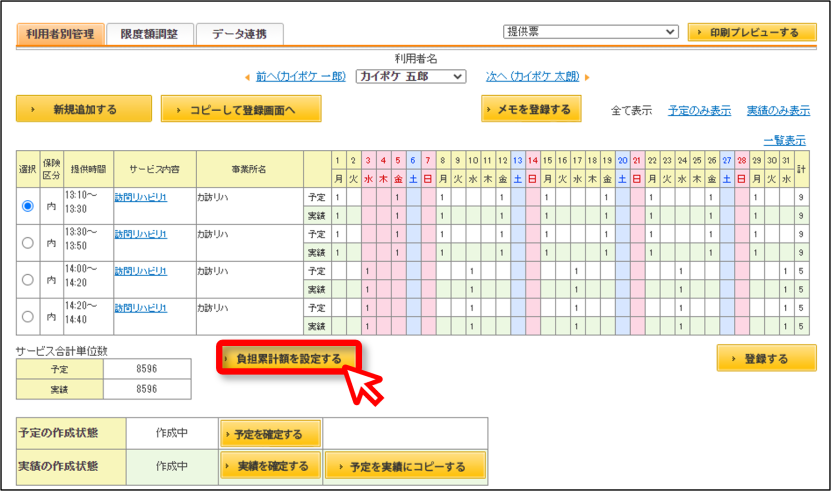This screenshot has width=831, height=491.
Task: Click 予定を実績にコピーする button
Action: coord(405,466)
